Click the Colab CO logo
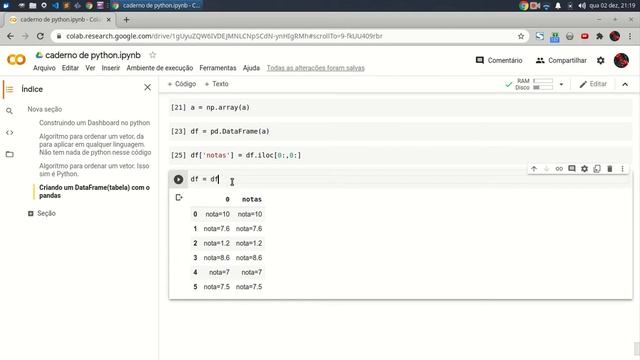Viewport: 640px width, 360px height. coord(16,60)
